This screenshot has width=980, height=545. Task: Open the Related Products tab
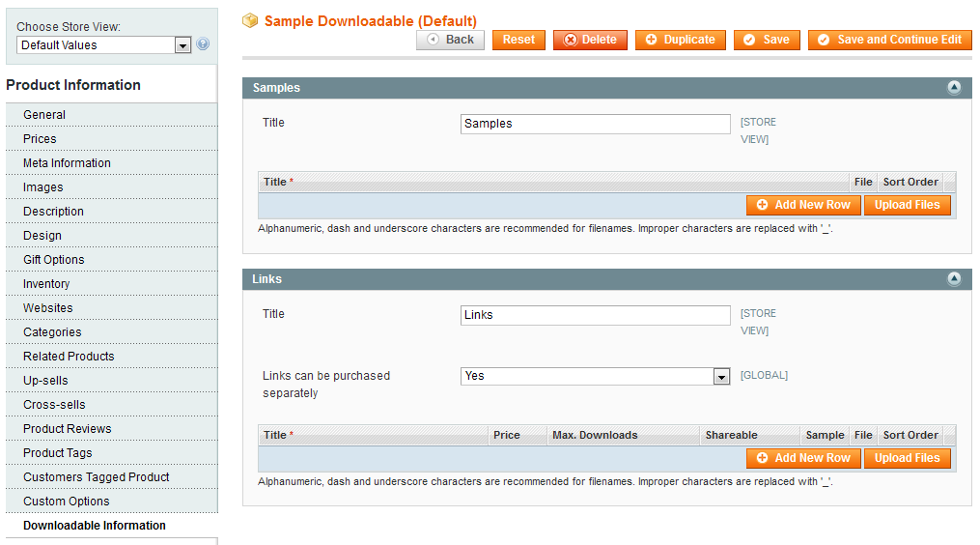tap(112, 357)
